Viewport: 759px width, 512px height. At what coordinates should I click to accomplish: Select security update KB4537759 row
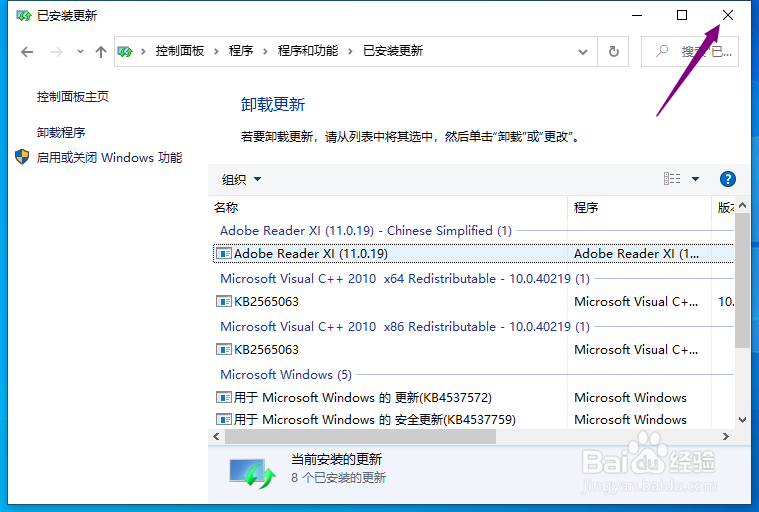point(473,419)
